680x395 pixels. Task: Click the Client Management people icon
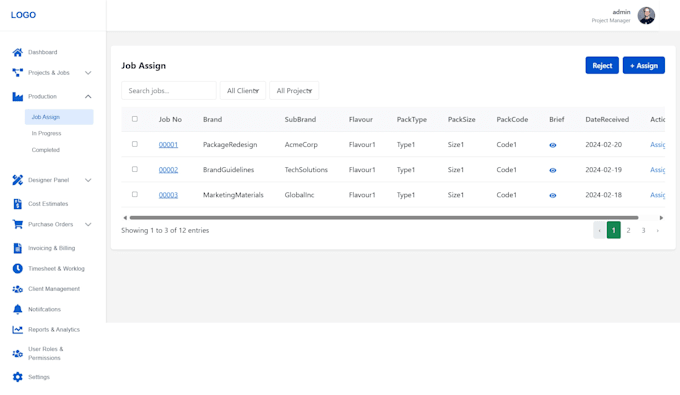point(17,289)
